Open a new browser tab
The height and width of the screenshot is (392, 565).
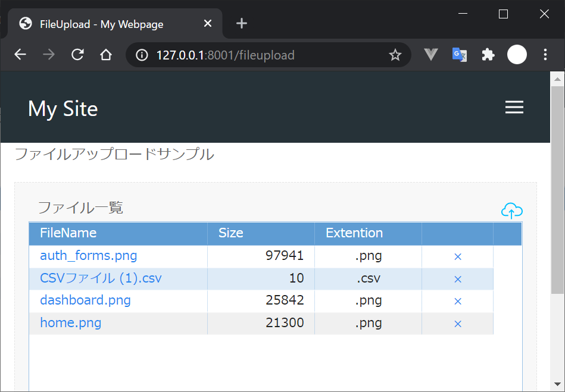pyautogui.click(x=242, y=23)
